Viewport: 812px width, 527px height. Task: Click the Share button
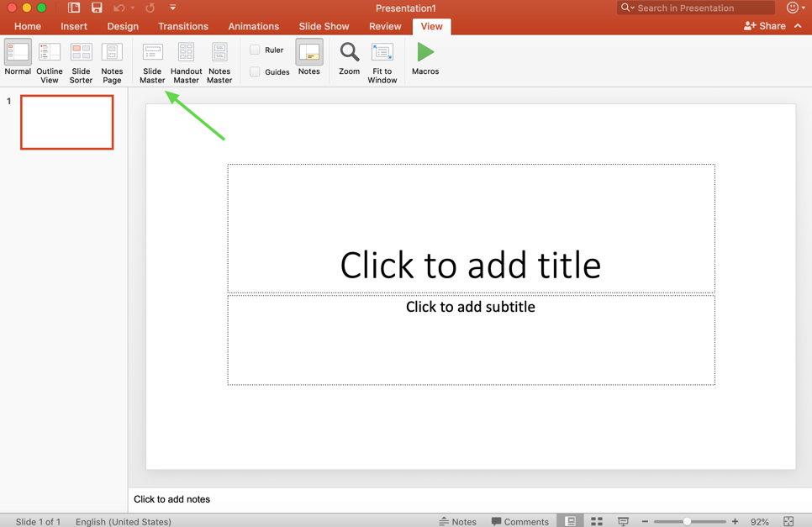coord(765,26)
